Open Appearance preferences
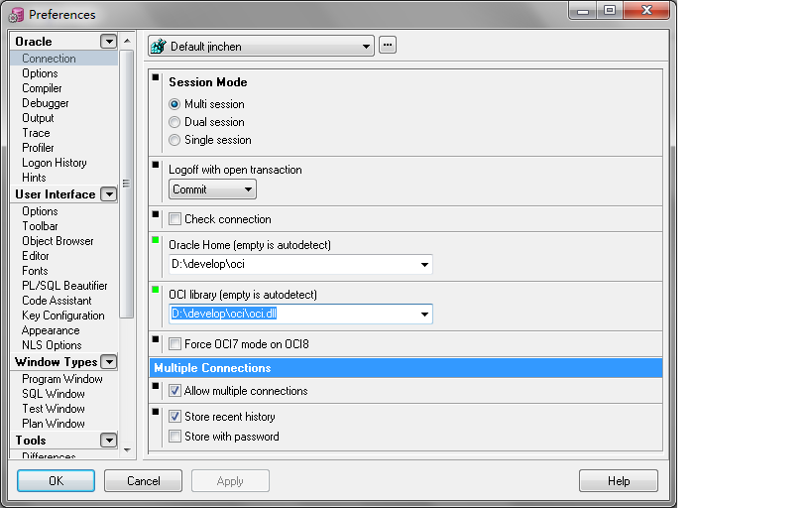 point(51,330)
